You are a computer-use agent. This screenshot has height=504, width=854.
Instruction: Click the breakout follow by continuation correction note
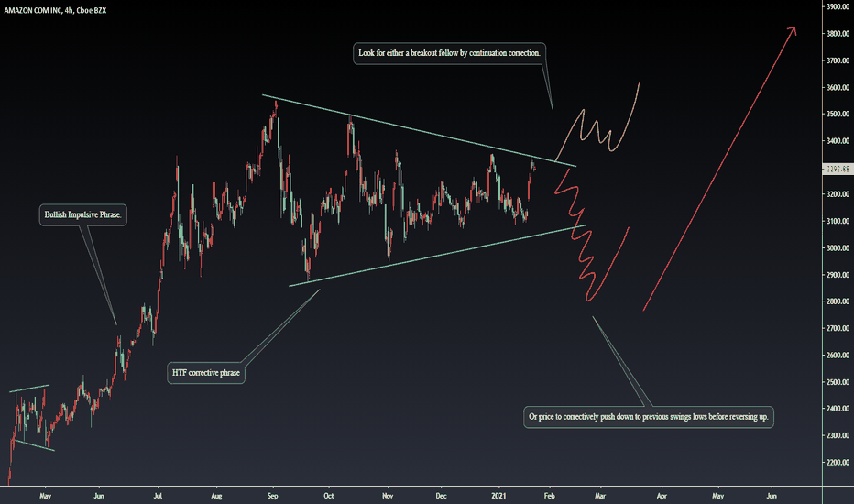click(x=449, y=53)
